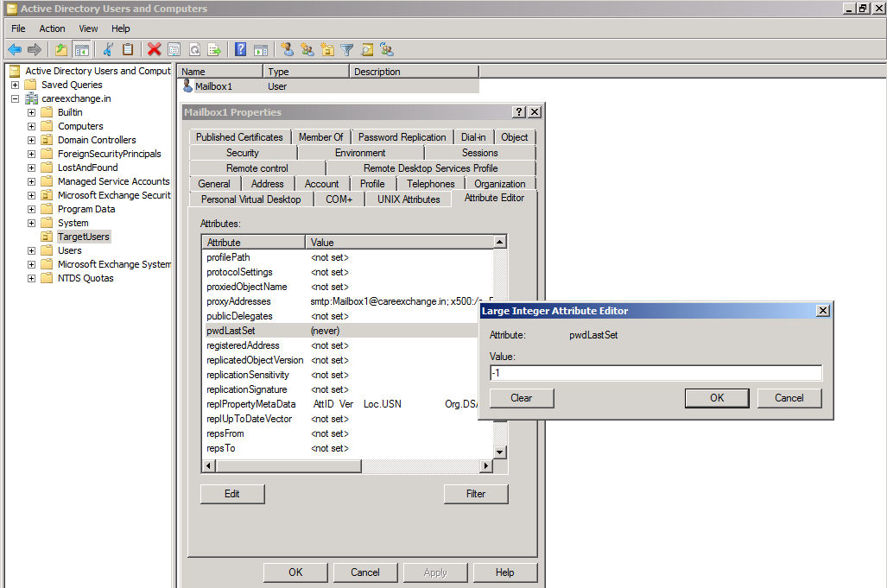Viewport: 887px width, 588px height.
Task: Click the question mark in Mailbox1 Properties title
Action: pos(519,112)
